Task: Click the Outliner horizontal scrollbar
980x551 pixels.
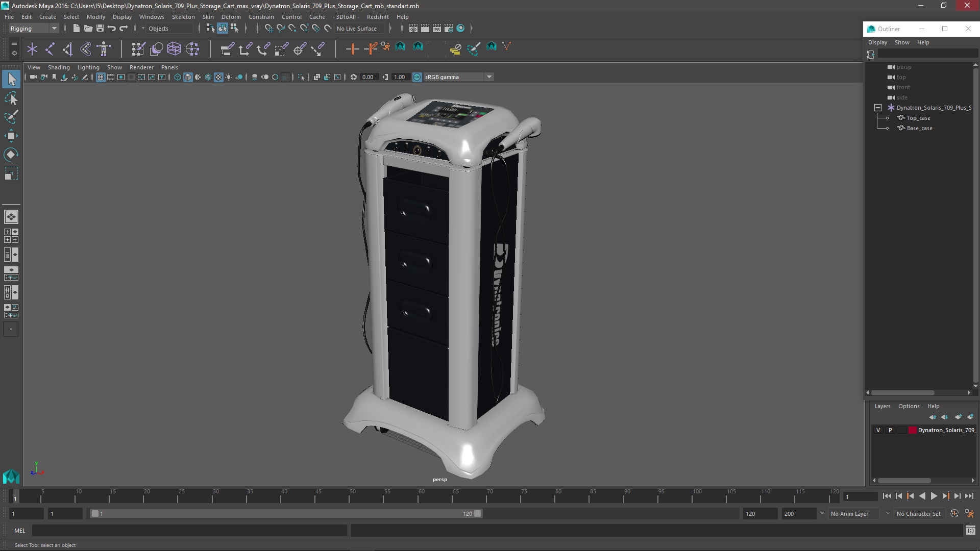Action: [x=902, y=393]
